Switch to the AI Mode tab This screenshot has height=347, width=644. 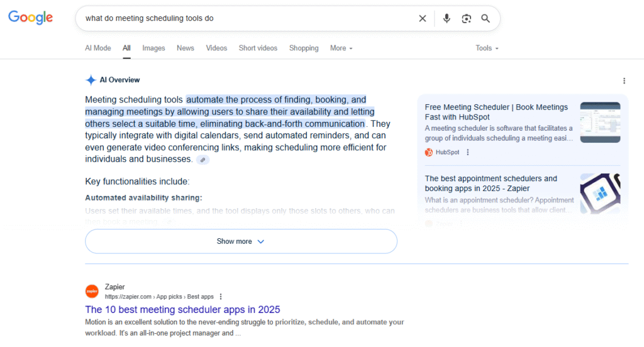click(x=97, y=48)
